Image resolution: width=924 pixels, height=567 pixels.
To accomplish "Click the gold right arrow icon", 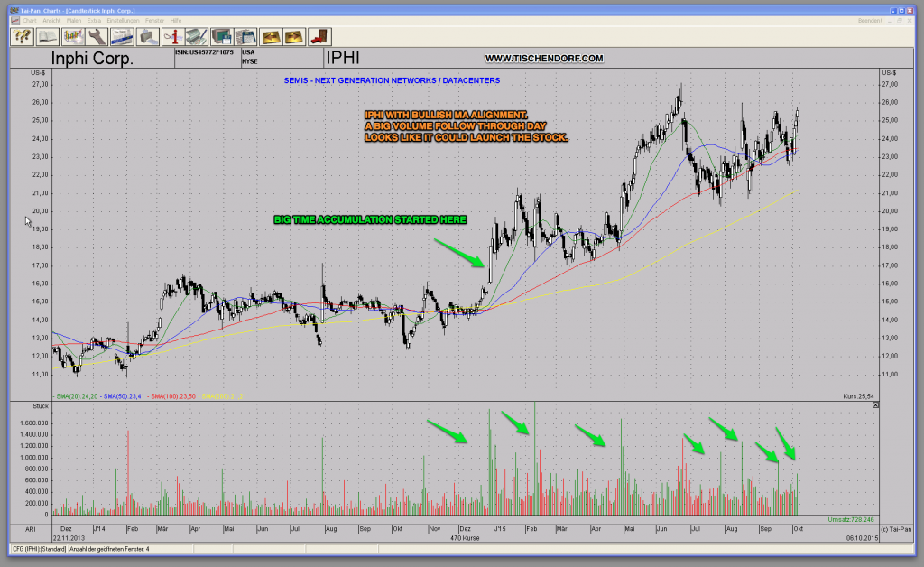I will point(296,36).
